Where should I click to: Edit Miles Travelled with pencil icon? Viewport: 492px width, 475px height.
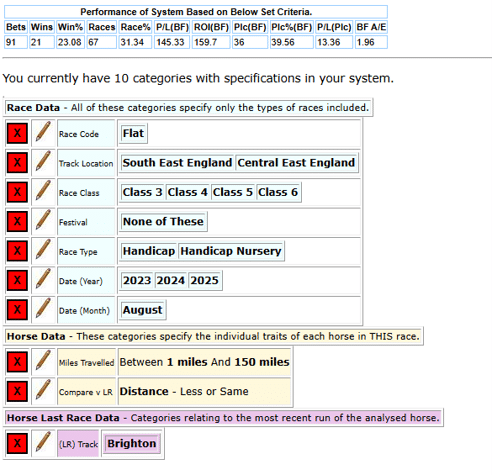coord(43,360)
